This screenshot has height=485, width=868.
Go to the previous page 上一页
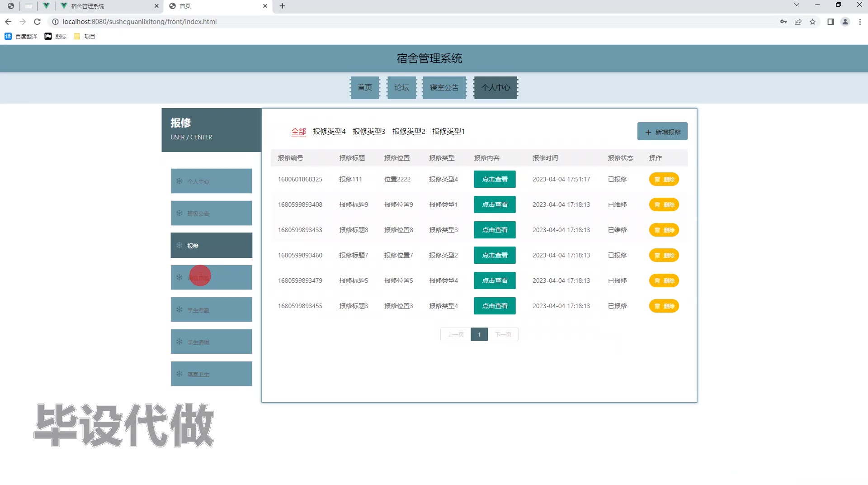click(x=456, y=334)
